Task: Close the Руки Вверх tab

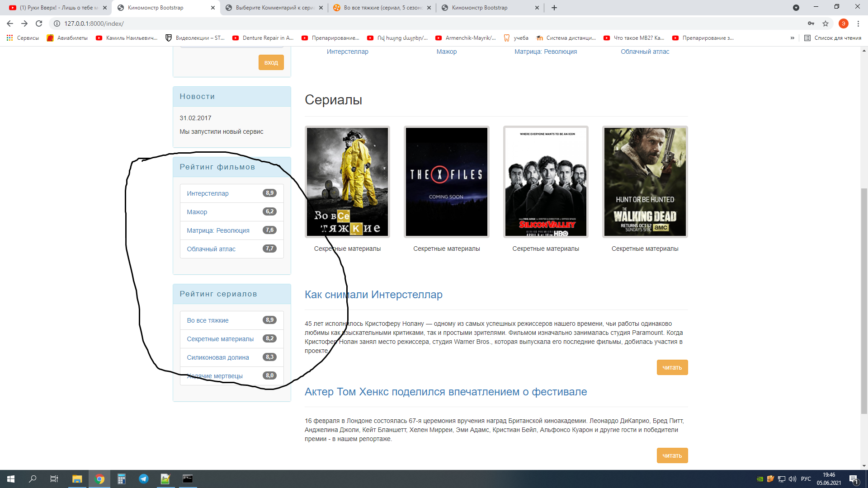Action: tap(105, 8)
